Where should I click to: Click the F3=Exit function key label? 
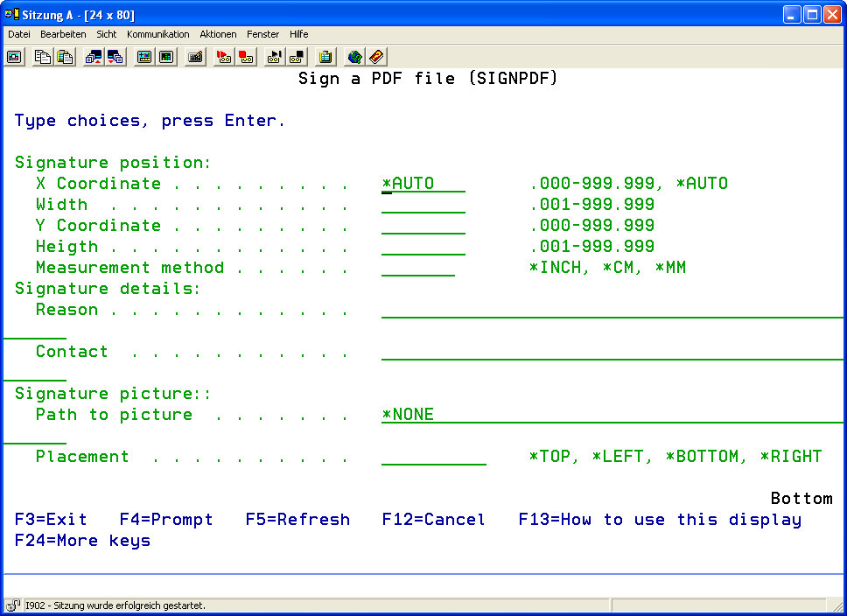click(x=51, y=520)
